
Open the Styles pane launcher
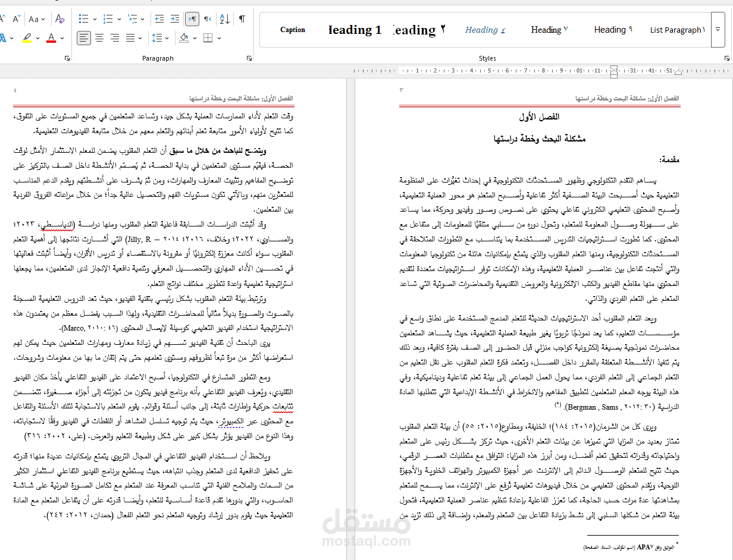click(x=727, y=58)
